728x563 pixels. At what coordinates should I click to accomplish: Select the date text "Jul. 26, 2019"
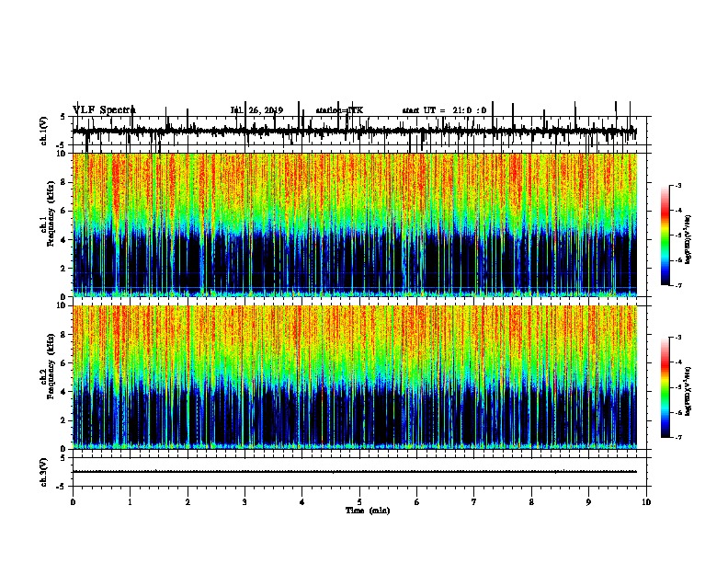point(256,110)
